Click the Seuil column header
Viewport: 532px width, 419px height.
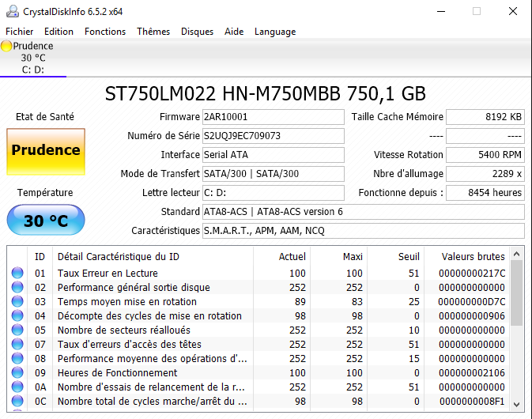(395, 256)
